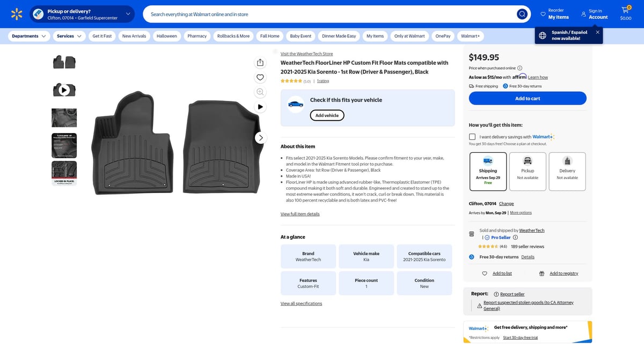Select the Pickup fulfillment option
Image resolution: width=644 pixels, height=362 pixels.
(x=528, y=172)
